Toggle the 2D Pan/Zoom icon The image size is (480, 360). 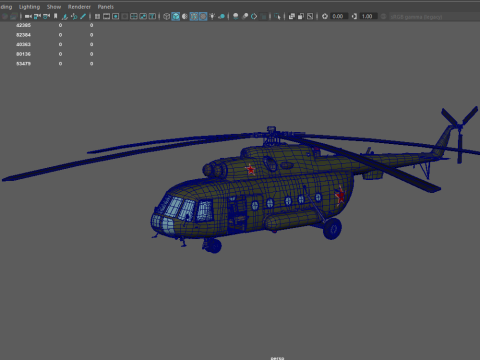coord(74,16)
